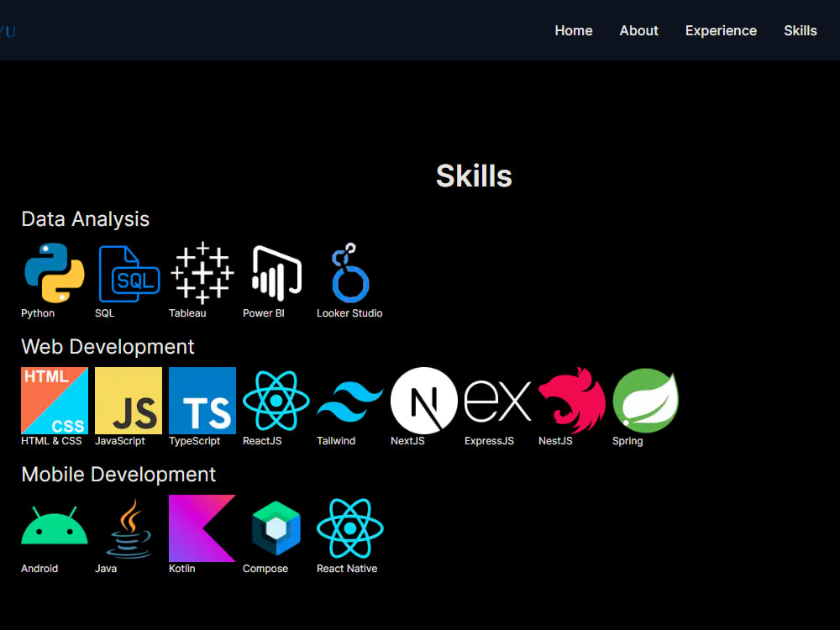The image size is (840, 630).
Task: Click the Tailwind wave icon
Action: click(x=350, y=402)
